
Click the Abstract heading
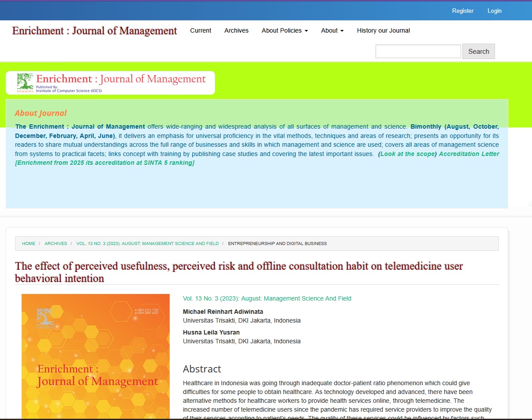coord(202,369)
